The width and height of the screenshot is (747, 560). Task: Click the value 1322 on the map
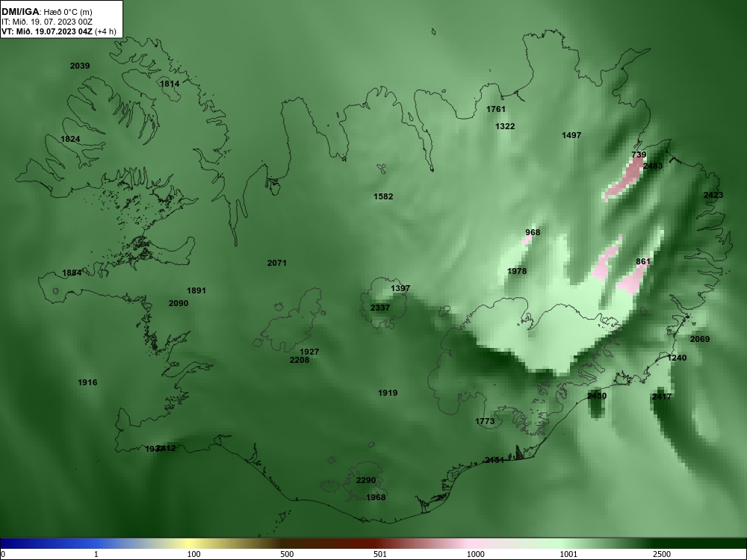[x=504, y=126]
